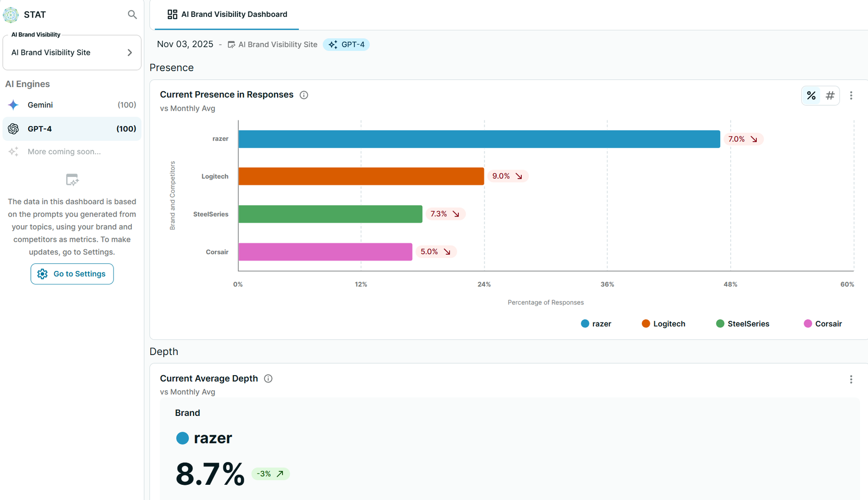868x500 pixels.
Task: Click the Go to Settings button
Action: [72, 274]
